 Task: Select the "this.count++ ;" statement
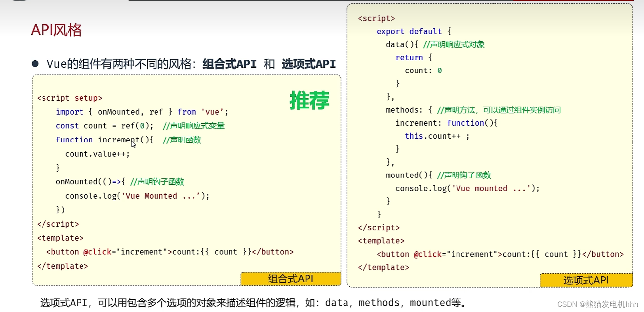coord(437,136)
